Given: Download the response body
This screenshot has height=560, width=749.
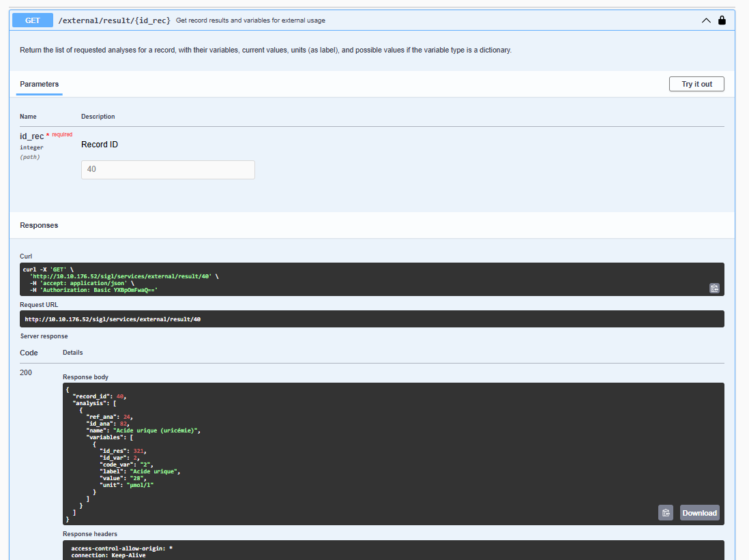Looking at the screenshot, I should (699, 513).
